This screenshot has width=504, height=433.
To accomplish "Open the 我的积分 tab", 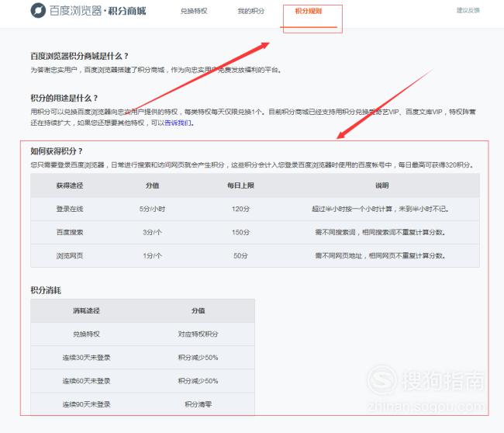I will 251,11.
